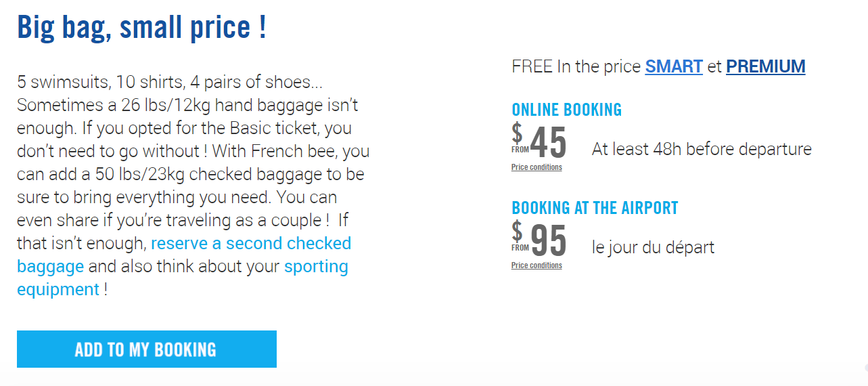Click the dollar sign beside the 45 price
Screen dimensions: 868x386
[517, 133]
